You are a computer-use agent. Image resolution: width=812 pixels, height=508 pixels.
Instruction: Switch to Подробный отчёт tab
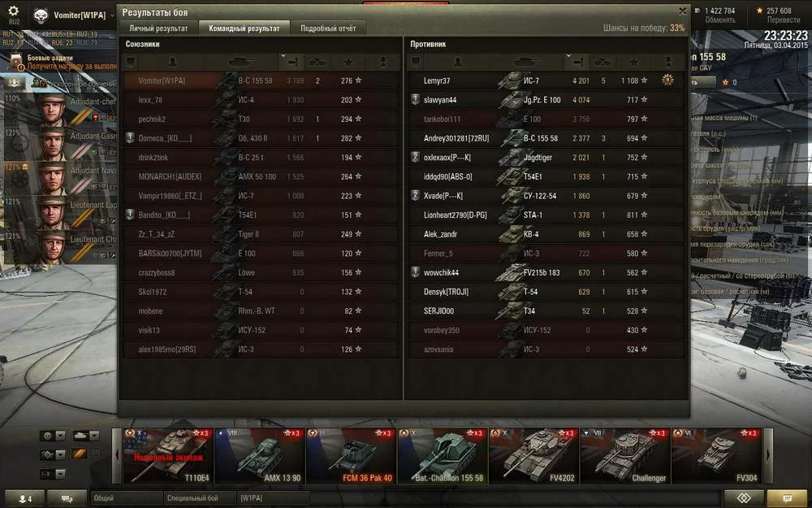(328, 28)
